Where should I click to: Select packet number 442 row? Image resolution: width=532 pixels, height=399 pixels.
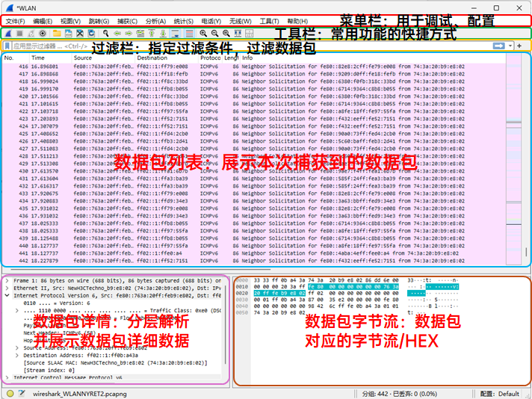coord(254,261)
